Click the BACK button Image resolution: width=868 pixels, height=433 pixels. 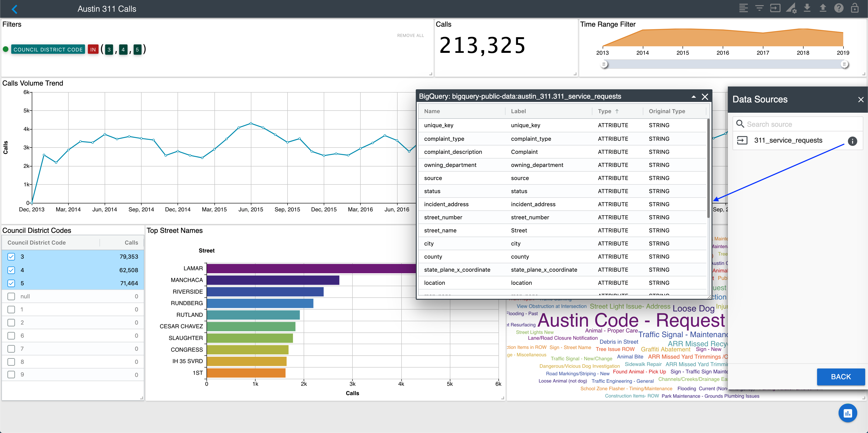coord(841,377)
